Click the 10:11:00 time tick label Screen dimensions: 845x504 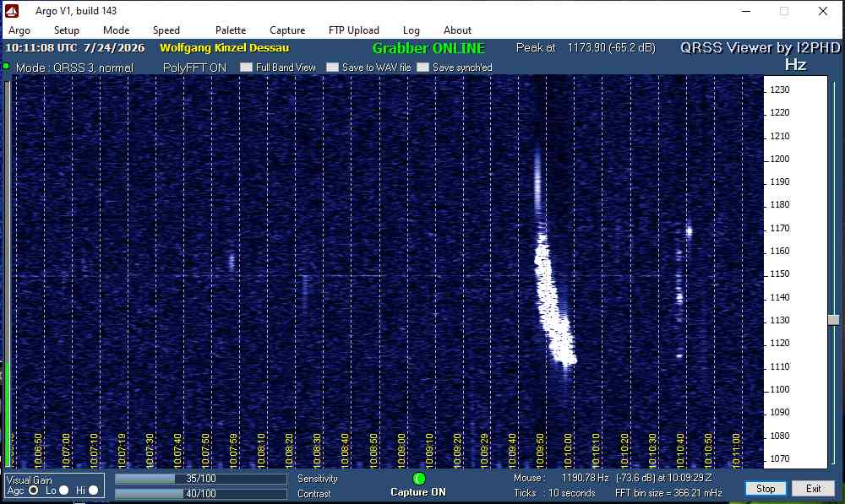(736, 450)
